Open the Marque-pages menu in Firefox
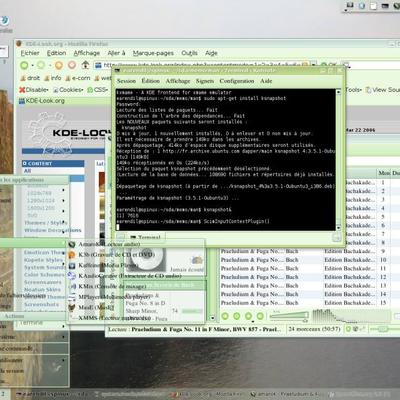 coord(153,53)
